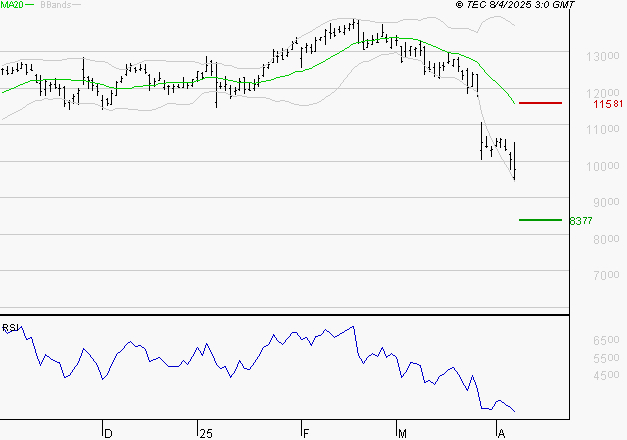Click the TEC 8/4/2025 copyright text

pyautogui.click(x=515, y=5)
